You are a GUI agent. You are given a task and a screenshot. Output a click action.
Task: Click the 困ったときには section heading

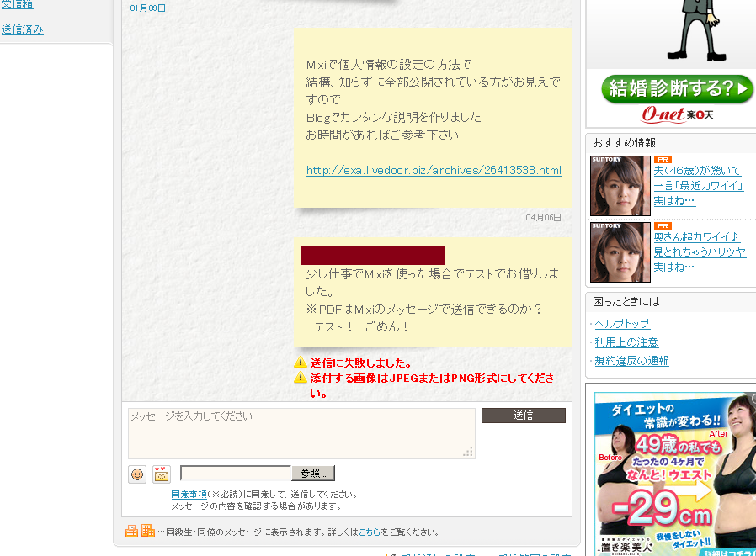point(626,302)
